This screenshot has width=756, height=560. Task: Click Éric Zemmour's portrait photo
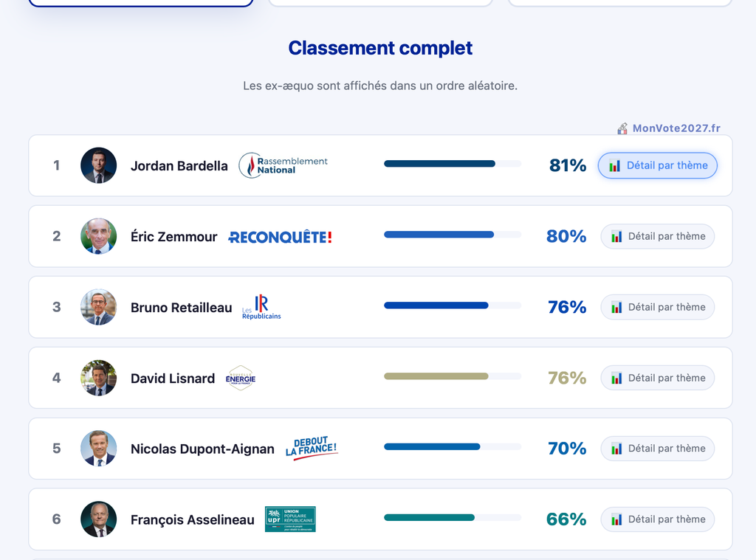tap(98, 236)
